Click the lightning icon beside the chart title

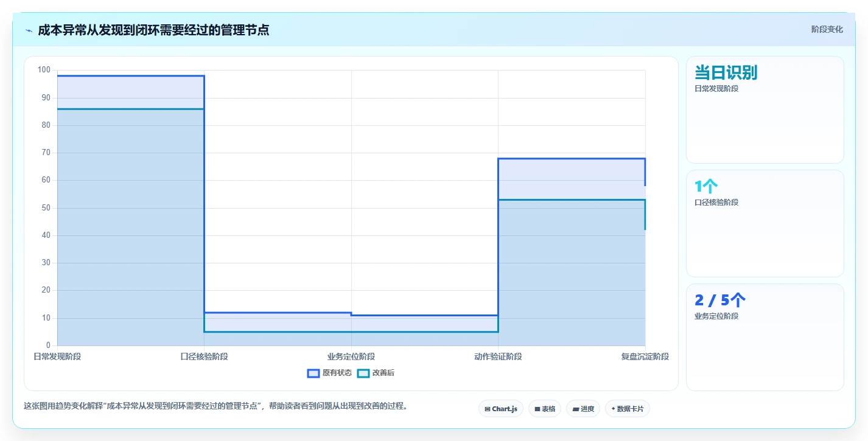point(29,30)
